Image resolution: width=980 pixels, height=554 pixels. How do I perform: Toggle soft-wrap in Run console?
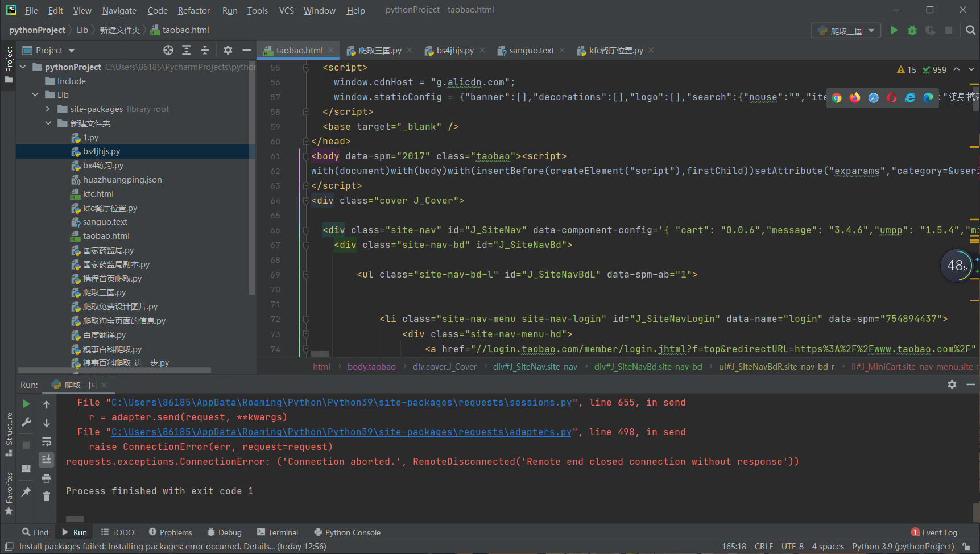pyautogui.click(x=47, y=441)
